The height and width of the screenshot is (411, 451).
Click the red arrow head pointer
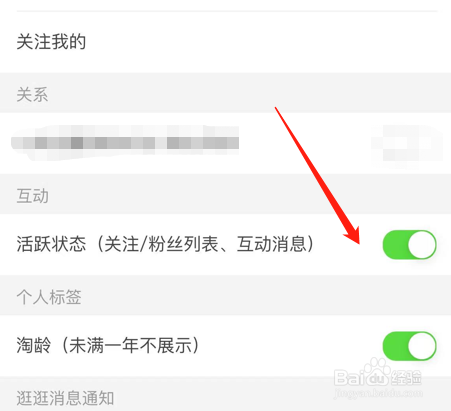click(x=353, y=235)
